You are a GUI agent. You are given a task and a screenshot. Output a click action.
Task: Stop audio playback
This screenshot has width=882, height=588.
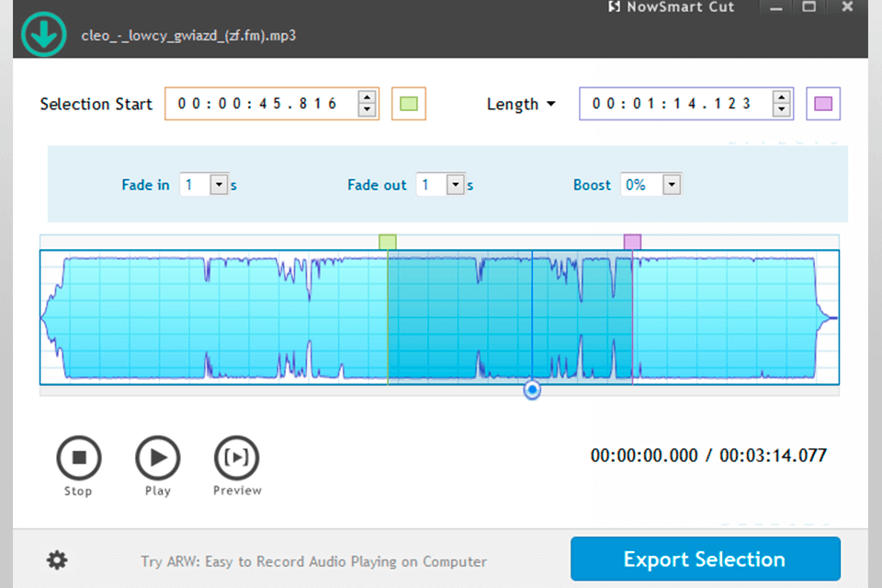click(79, 458)
